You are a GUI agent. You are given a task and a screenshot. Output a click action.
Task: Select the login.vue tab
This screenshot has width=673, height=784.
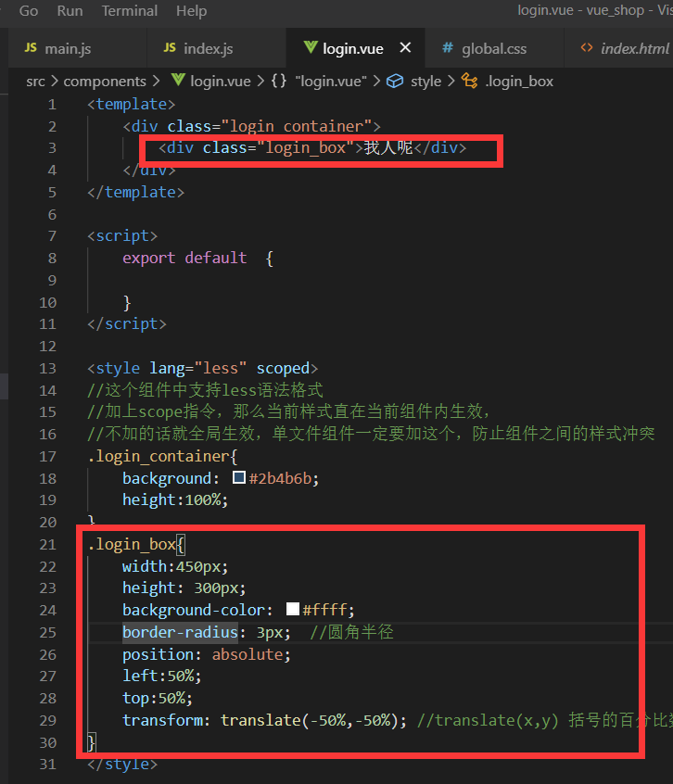coord(353,48)
